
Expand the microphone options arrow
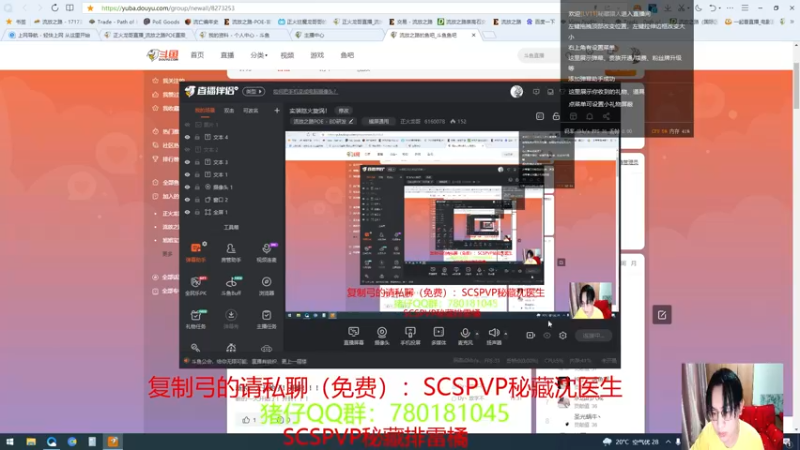(477, 334)
